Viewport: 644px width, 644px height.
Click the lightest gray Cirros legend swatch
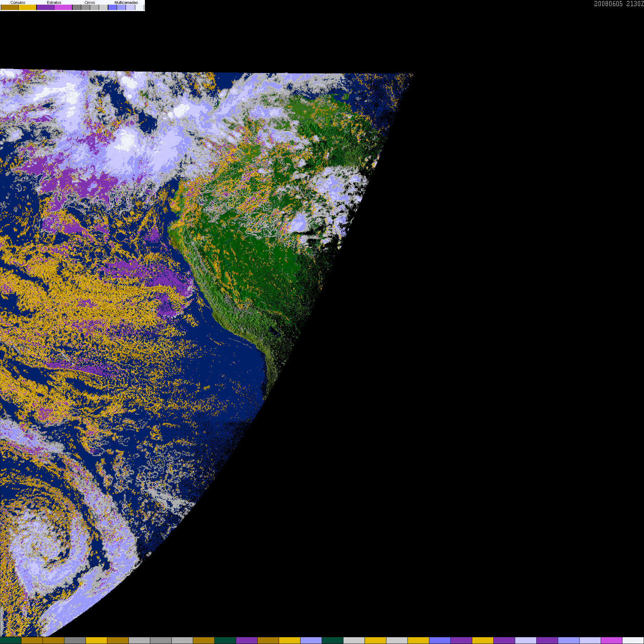pos(103,7)
